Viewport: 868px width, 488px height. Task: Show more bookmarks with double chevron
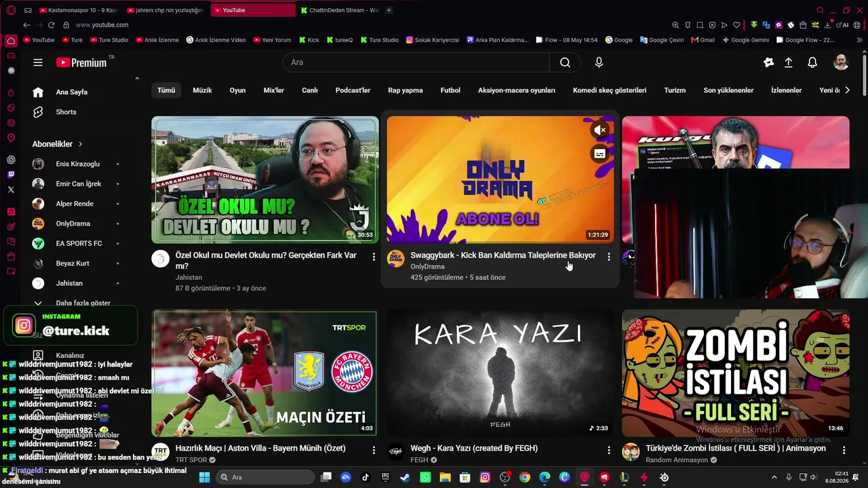tap(860, 40)
